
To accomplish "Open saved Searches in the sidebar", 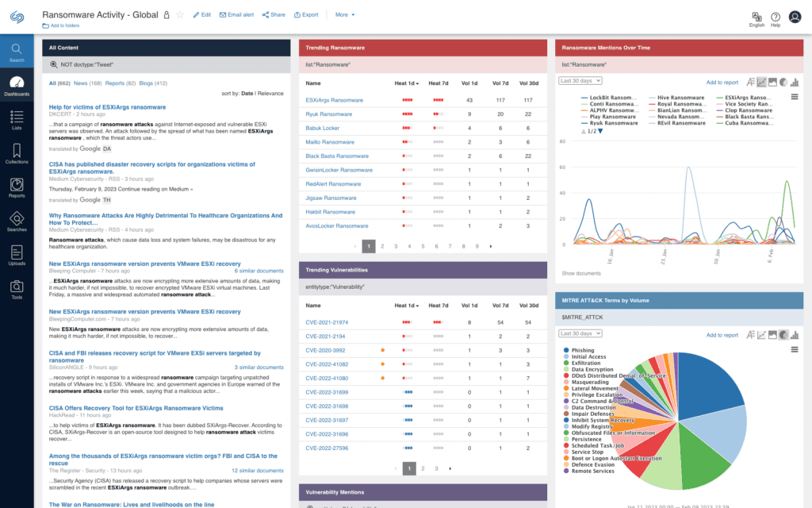I will pos(17,221).
